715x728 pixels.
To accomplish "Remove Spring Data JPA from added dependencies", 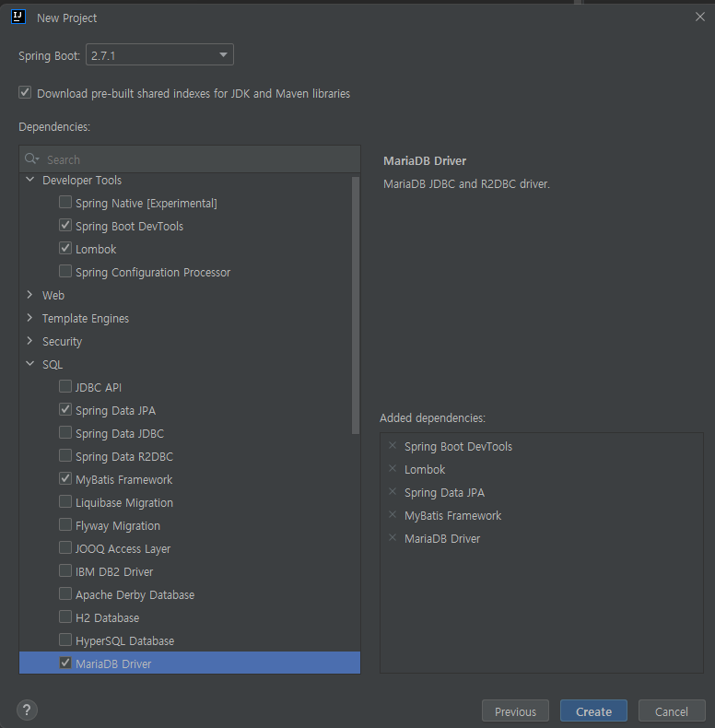I will [x=393, y=492].
